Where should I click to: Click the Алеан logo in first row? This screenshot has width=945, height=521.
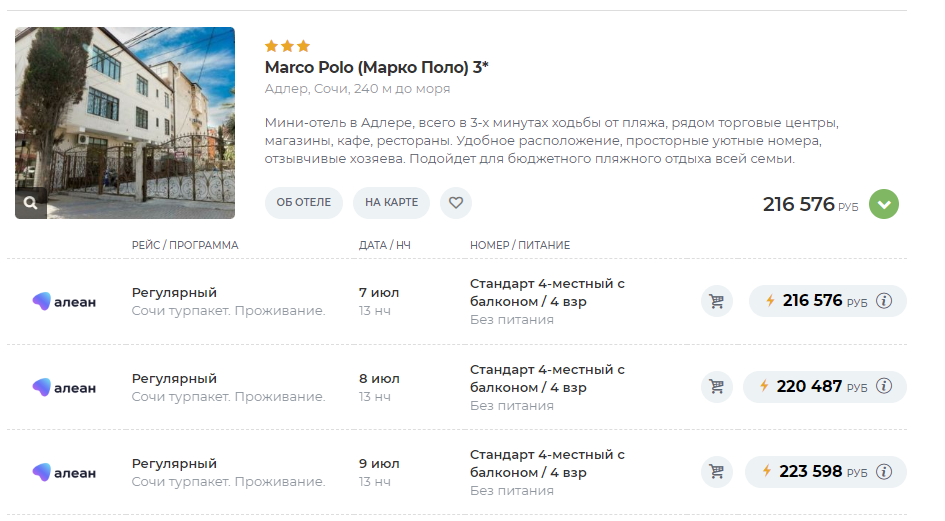(x=64, y=302)
